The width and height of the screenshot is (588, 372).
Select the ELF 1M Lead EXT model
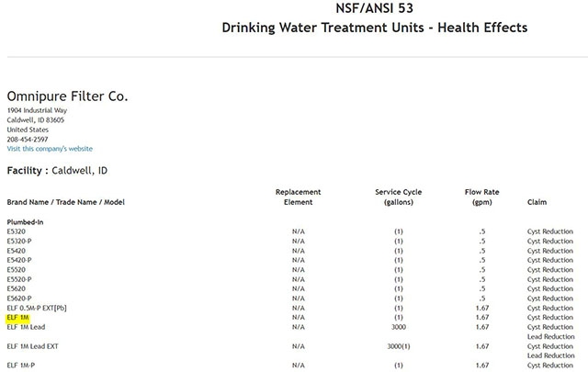click(31, 346)
